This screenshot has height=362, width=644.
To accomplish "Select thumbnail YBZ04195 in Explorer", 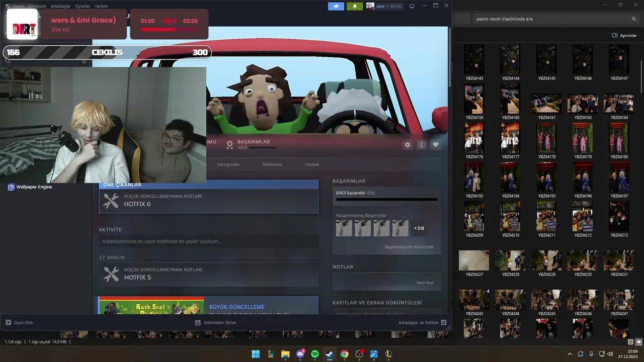I will [x=546, y=180].
